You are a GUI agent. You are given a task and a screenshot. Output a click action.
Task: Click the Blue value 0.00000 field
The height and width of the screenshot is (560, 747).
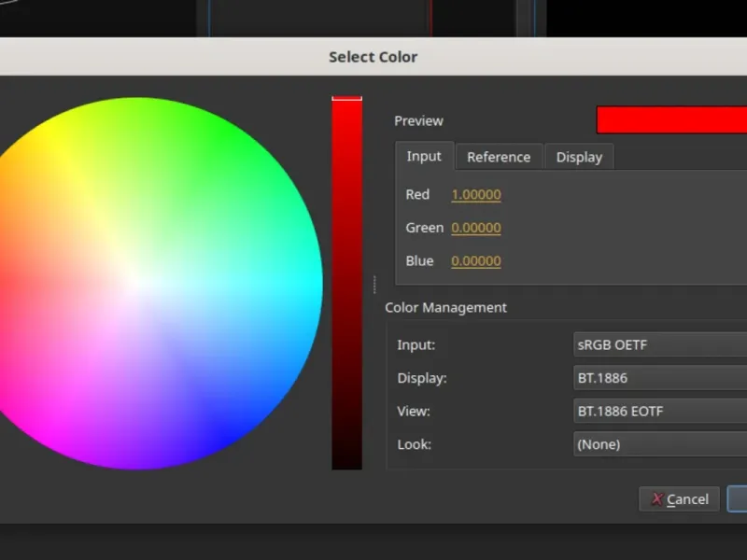476,261
